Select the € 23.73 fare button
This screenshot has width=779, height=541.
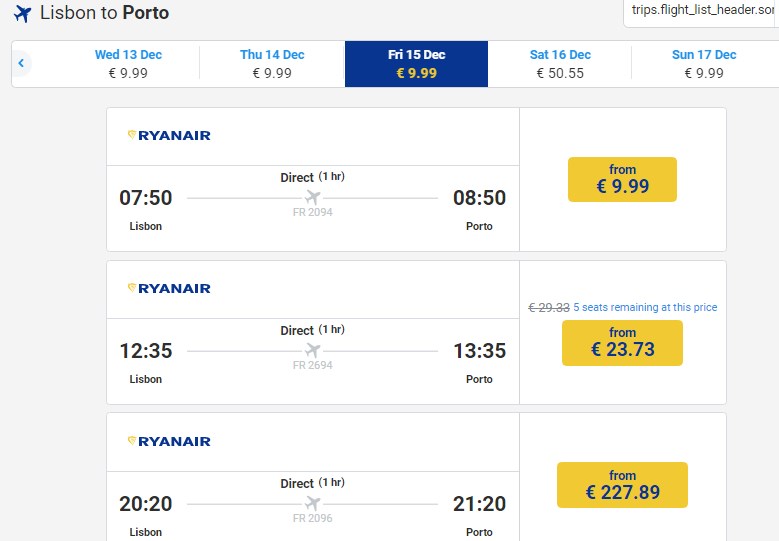tap(622, 342)
